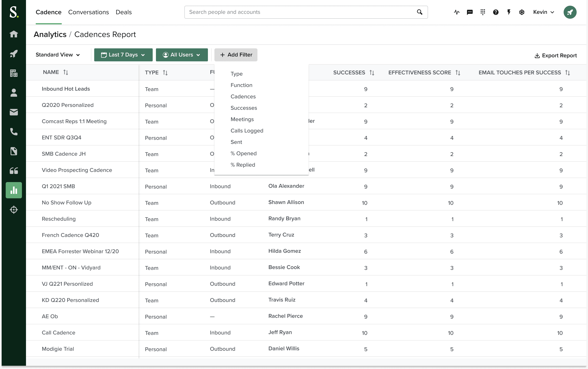Click the Analytics icon in sidebar

tap(13, 190)
